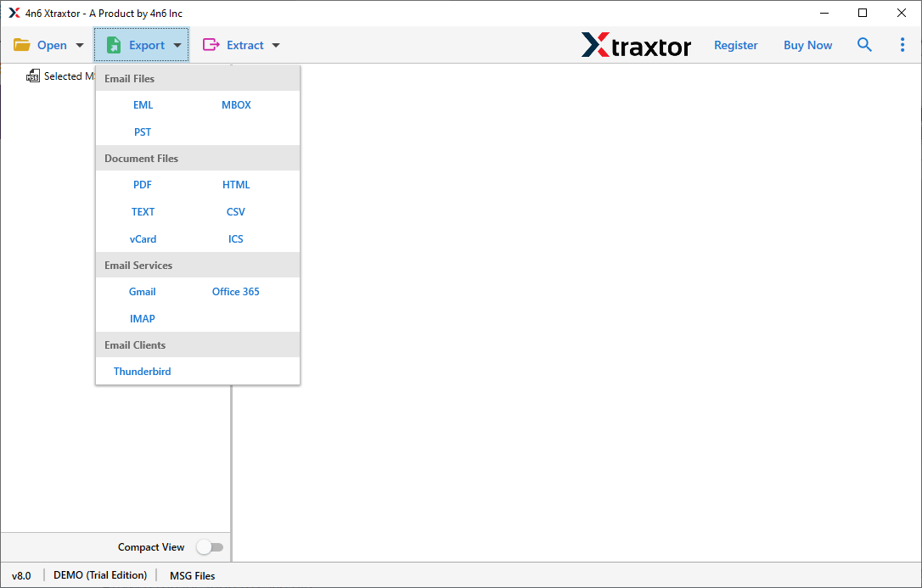Click the Extract icon in the toolbar
Viewport: 922px width, 588px height.
click(211, 44)
